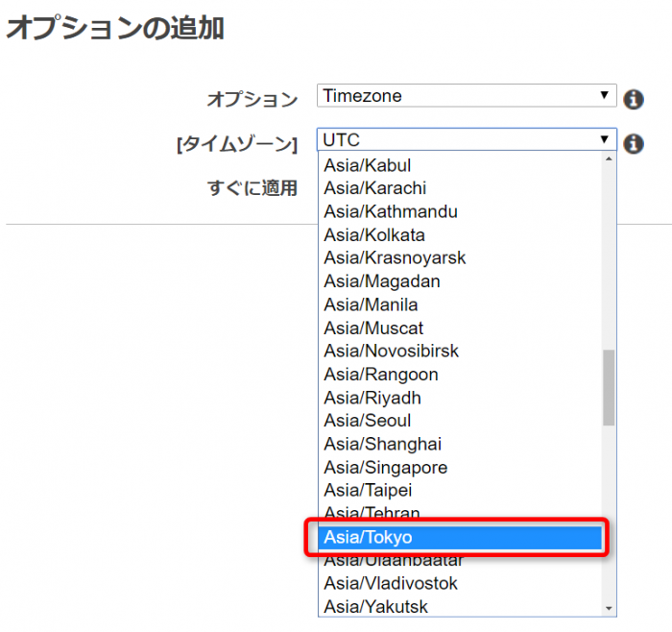
Task: Click info icon beside Timezone option dropdown
Action: point(634,100)
